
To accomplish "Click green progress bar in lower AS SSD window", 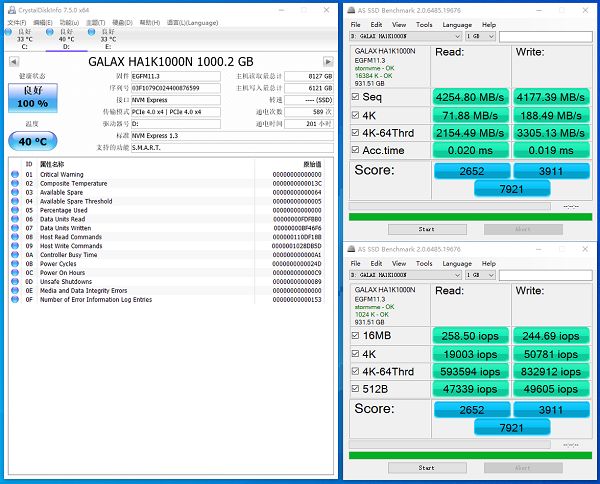I will pyautogui.click(x=470, y=455).
